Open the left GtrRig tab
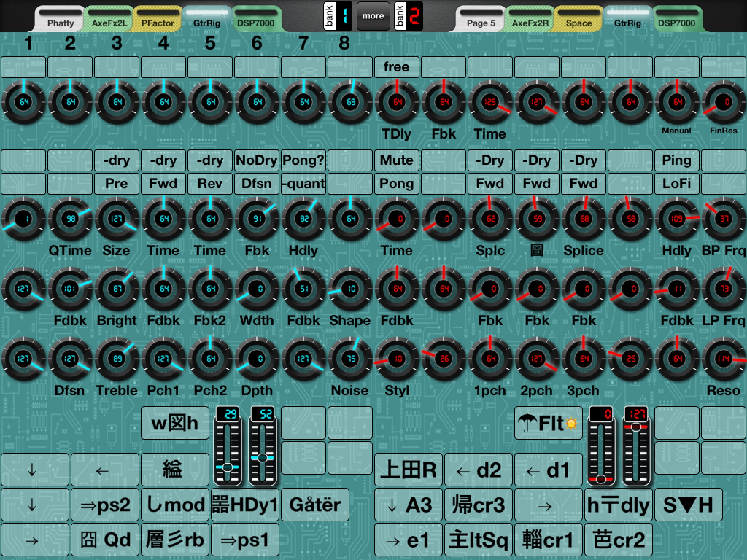This screenshot has width=747, height=560. point(206,19)
